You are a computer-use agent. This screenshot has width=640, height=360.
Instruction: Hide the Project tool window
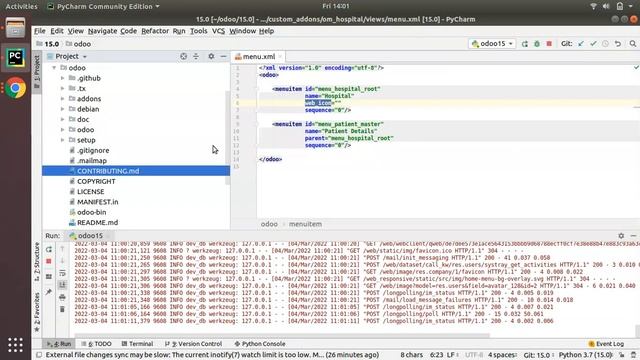(x=223, y=56)
